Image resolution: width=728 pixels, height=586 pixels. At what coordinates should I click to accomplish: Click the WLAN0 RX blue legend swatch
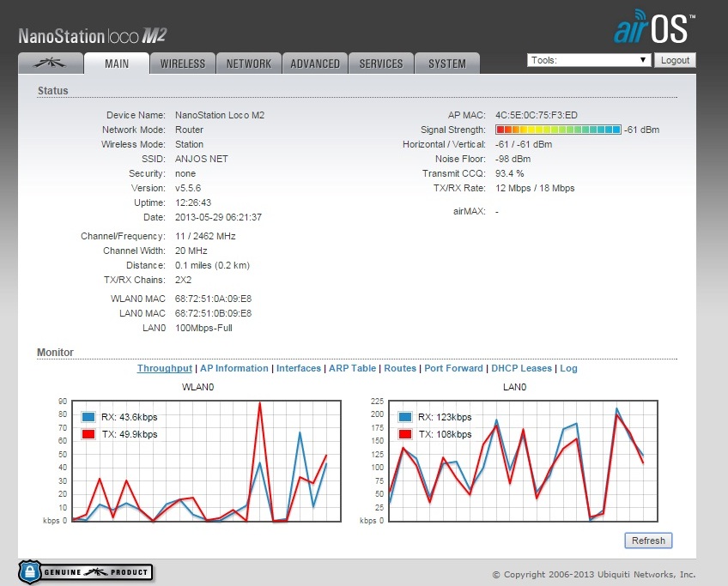[88, 417]
